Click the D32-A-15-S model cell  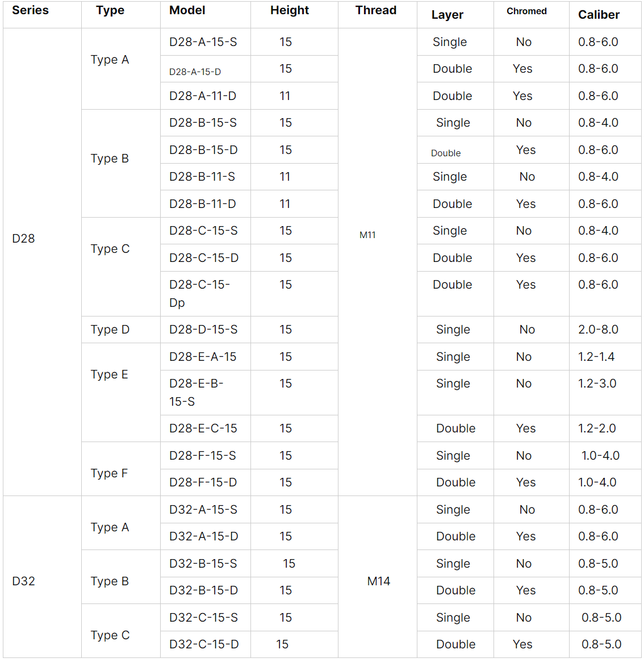pos(205,510)
